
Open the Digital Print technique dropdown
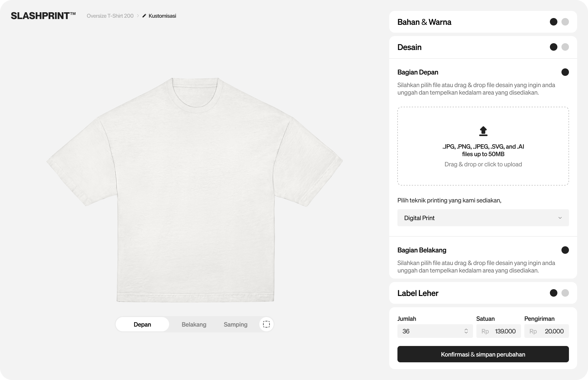(483, 218)
